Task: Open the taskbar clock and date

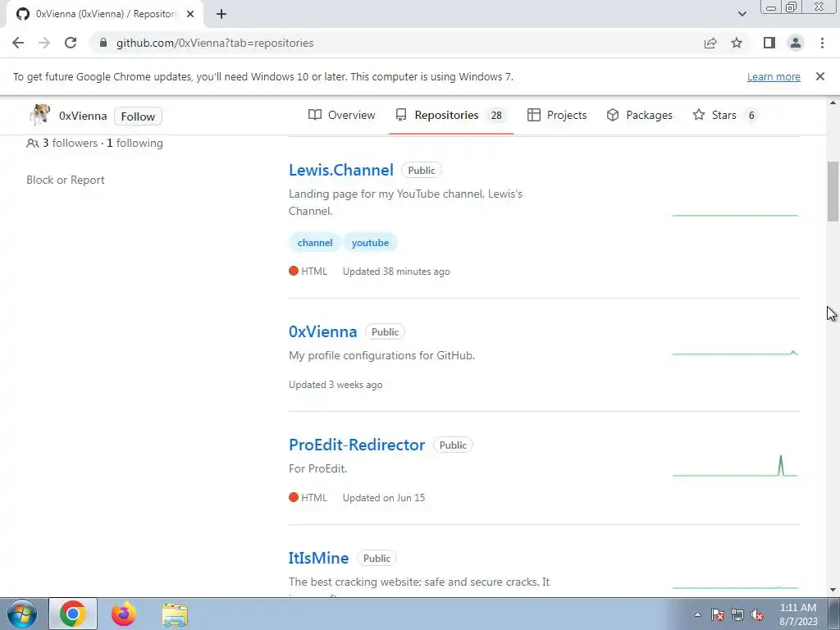Action: (x=798, y=614)
